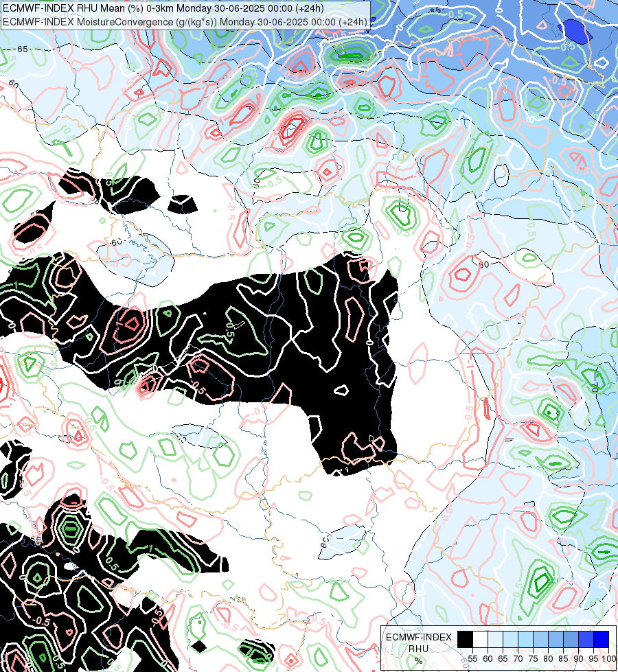618x672 pixels.
Task: Click the legend tick label "70"
Action: click(518, 659)
